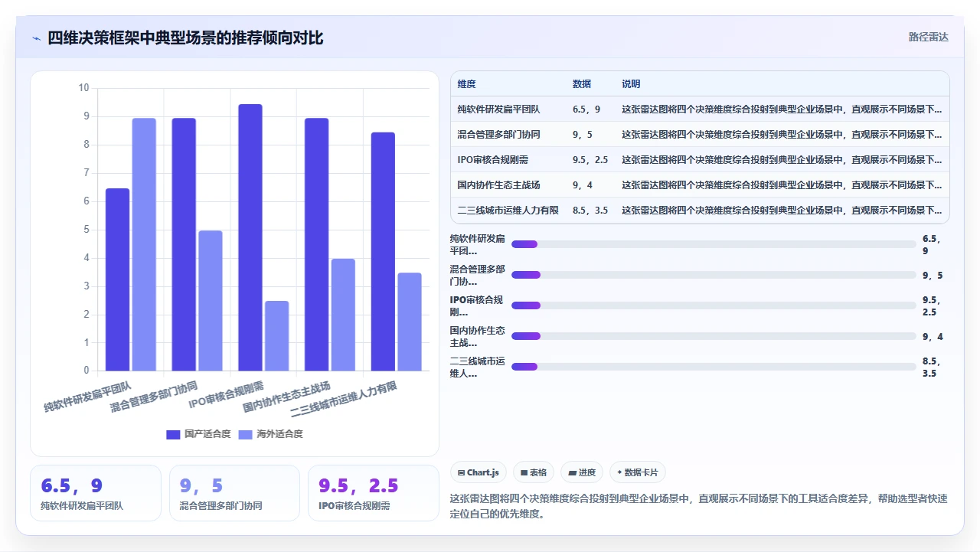Click 国产适合度 bar for IPO审核合规刚需
Image resolution: width=980 pixels, height=552 pixels.
tap(250, 237)
